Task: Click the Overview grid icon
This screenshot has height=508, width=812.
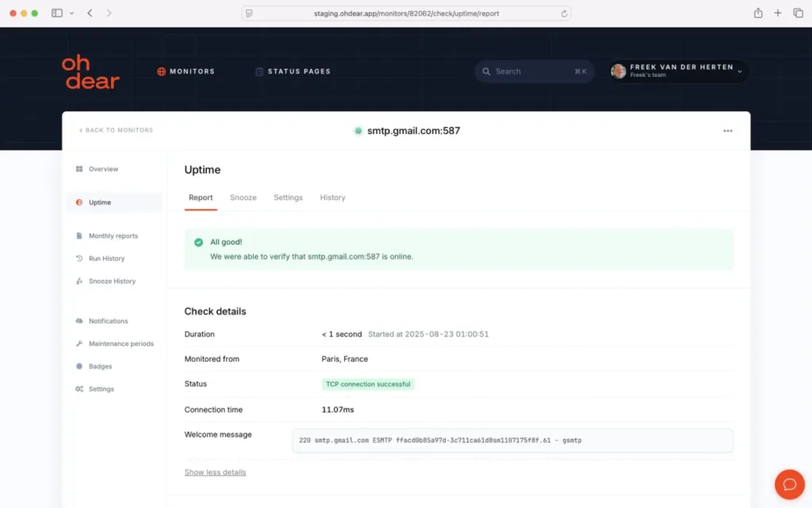Action: 79,169
